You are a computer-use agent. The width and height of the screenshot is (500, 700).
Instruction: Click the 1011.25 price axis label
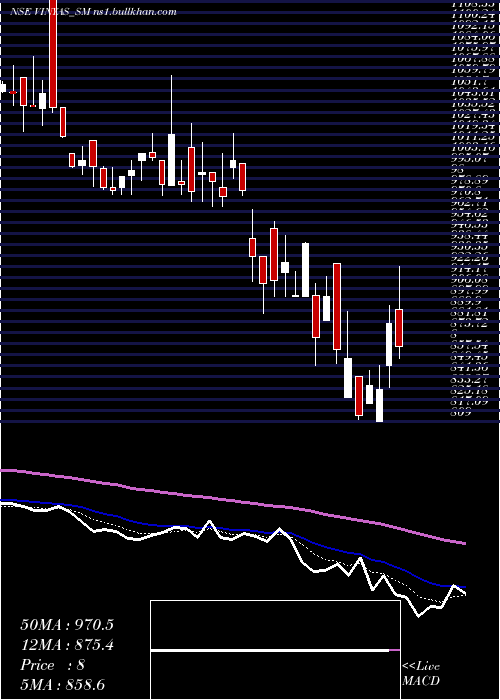[x=475, y=137]
